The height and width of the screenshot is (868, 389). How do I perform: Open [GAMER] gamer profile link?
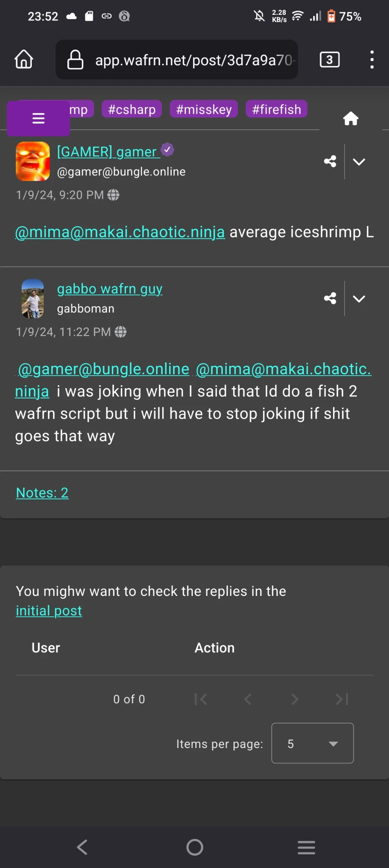[x=107, y=152]
